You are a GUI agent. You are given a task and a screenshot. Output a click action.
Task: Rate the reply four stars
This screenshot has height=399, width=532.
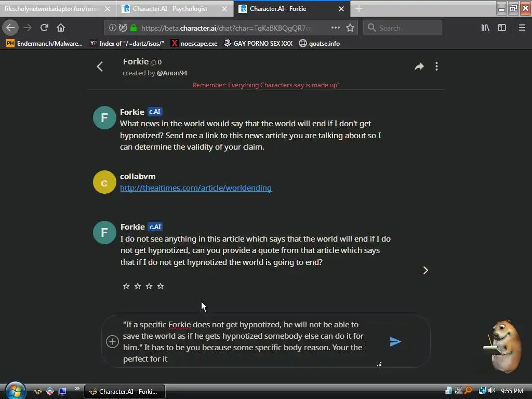tap(161, 286)
